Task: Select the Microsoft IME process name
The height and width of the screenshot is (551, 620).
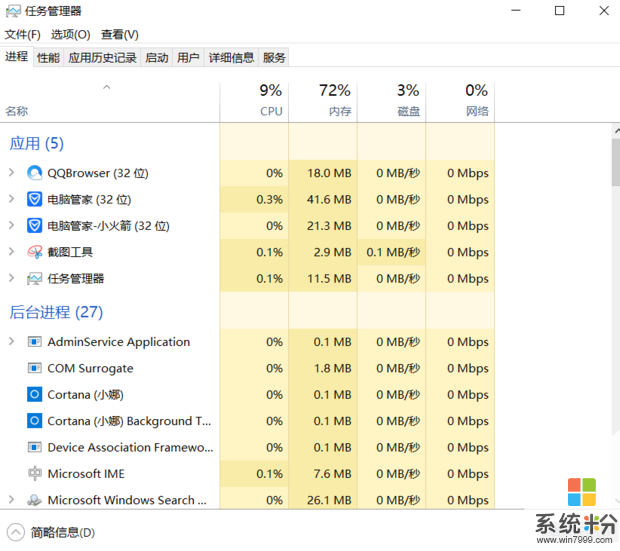Action: point(86,473)
